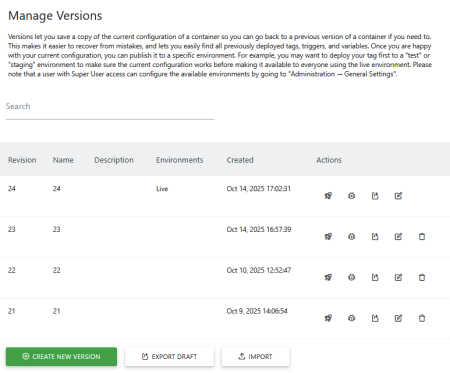This screenshot has height=373, width=450.
Task: Focus the Search input field
Action: pos(110,107)
